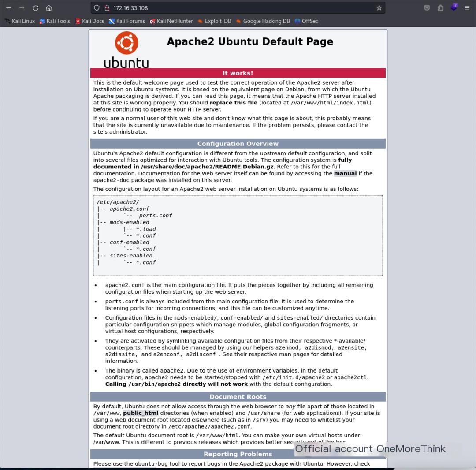Screen dimensions: 476x470
Task: Click the bold replace this file text
Action: [x=234, y=103]
